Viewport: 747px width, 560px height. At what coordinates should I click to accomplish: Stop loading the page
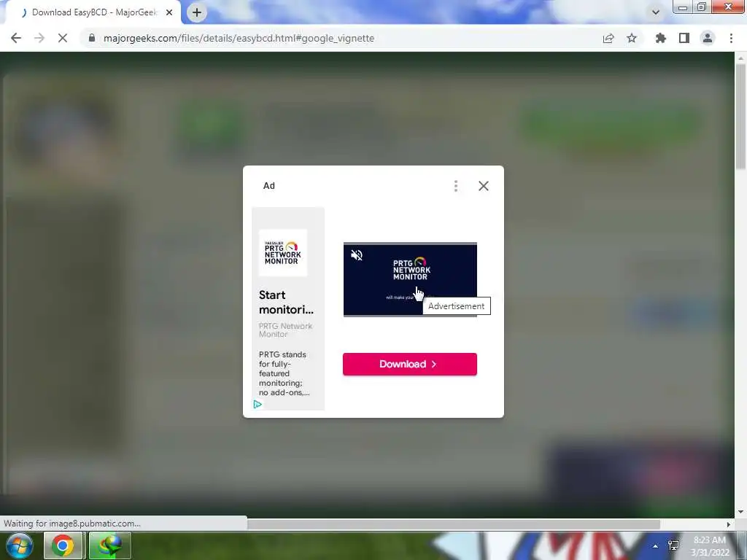(63, 38)
